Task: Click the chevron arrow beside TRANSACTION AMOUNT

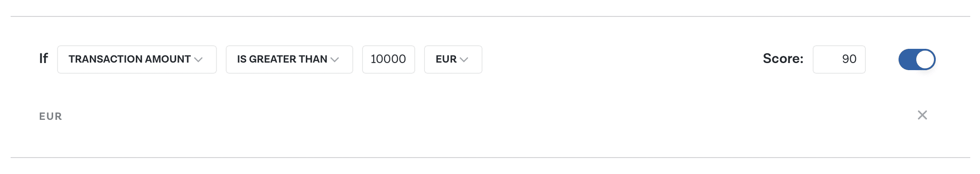Action: pyautogui.click(x=198, y=59)
